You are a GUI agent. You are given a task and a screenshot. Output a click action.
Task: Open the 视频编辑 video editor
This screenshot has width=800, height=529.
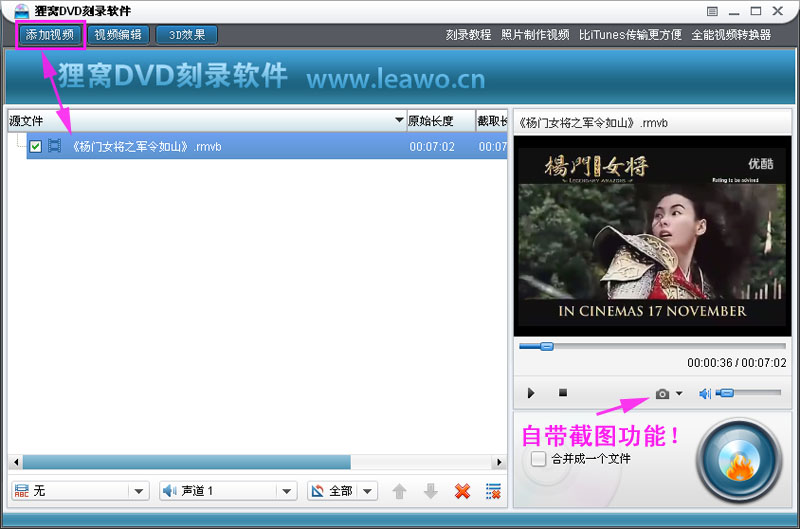118,35
